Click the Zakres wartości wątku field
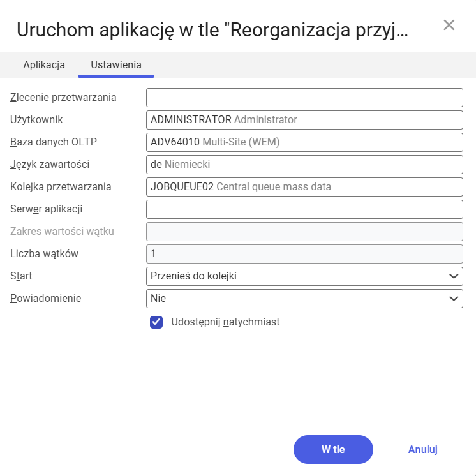Viewport: 476px width, 476px height. pos(304,231)
